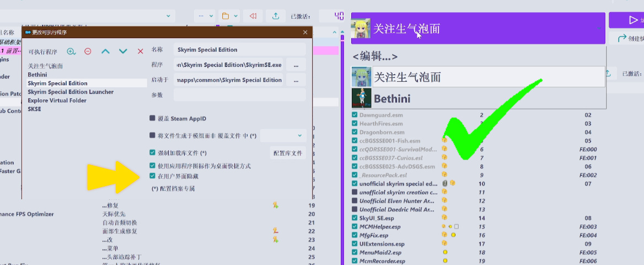This screenshot has width=644, height=265.
Task: Remove the selected executable with the minus icon
Action: (x=88, y=51)
